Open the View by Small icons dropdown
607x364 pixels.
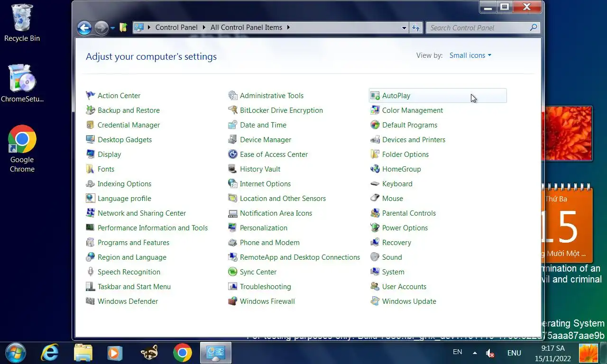tap(470, 55)
